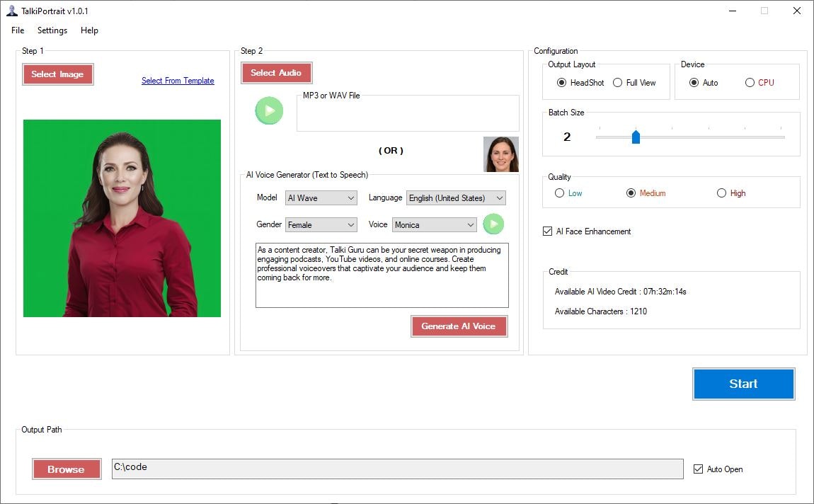
Task: Expand the Model dropdown showing AI Wave
Action: tap(321, 197)
